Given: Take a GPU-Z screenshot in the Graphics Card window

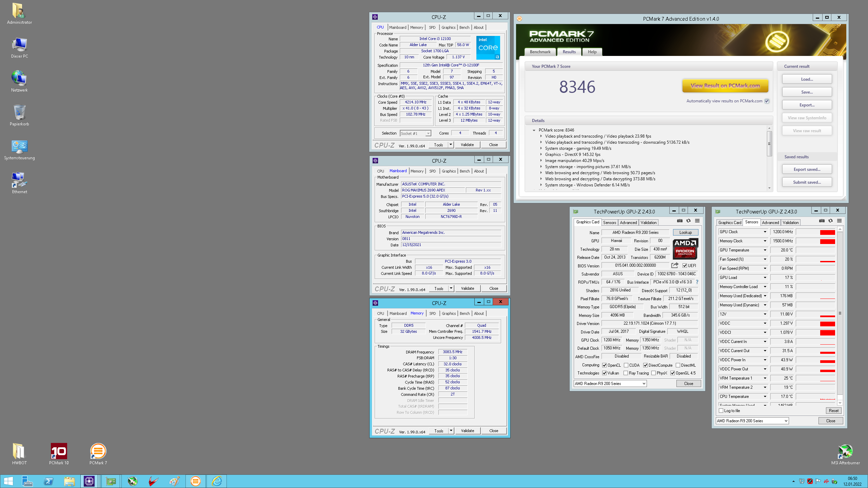Looking at the screenshot, I should [x=679, y=221].
